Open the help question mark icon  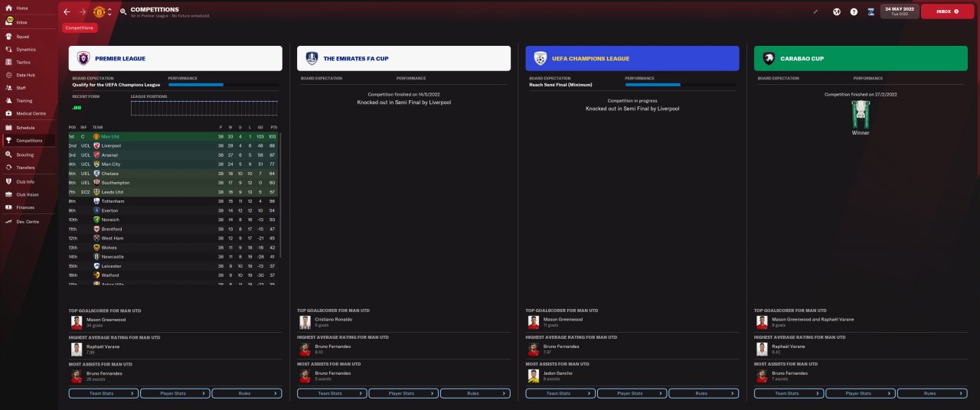point(854,11)
